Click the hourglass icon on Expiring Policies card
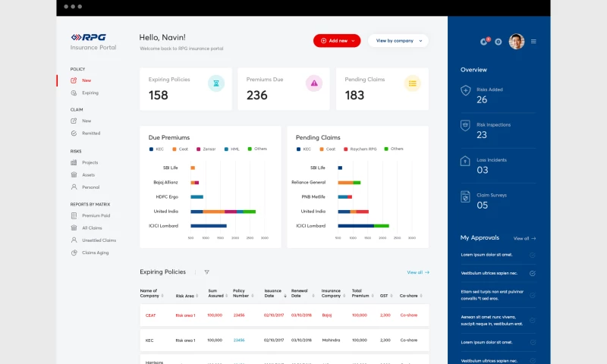The width and height of the screenshot is (607, 364). click(217, 83)
